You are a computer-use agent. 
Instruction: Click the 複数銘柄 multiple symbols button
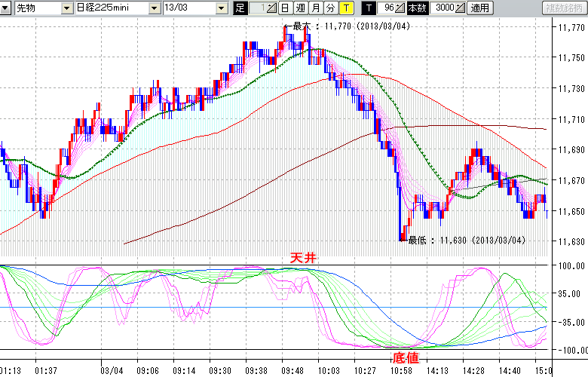(564, 8)
